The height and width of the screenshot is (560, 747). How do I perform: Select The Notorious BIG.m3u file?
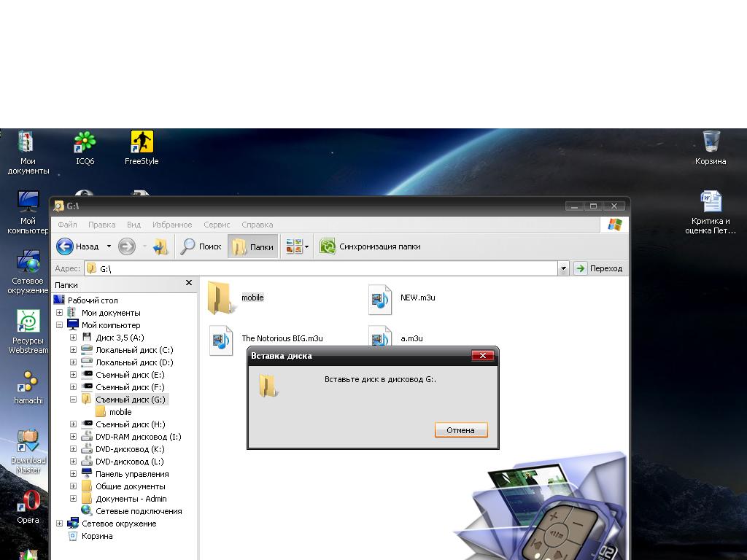[220, 340]
